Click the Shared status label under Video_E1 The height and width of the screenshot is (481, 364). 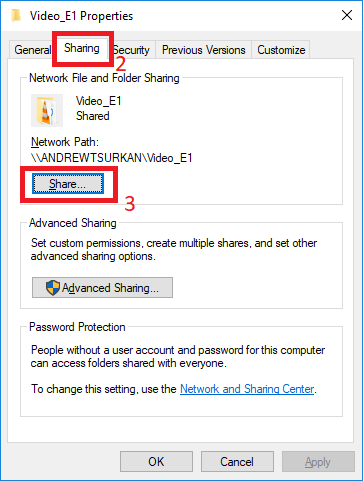93,116
